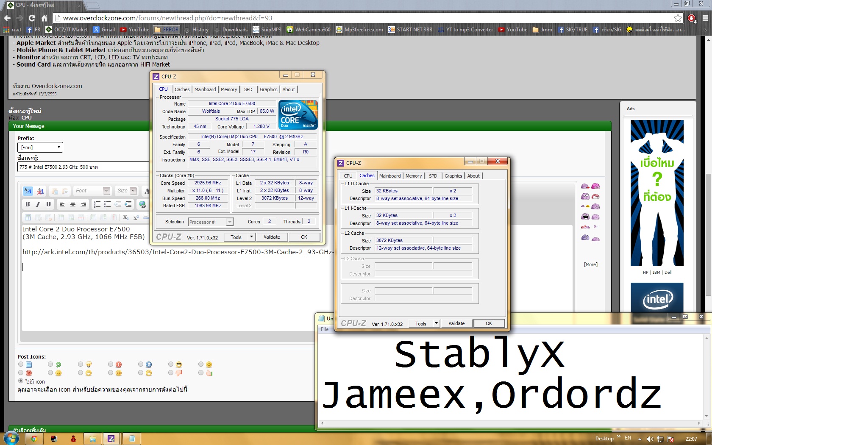Viewport: 868px width, 445px height.
Task: Open the Windows Start menu
Action: pos(11,438)
